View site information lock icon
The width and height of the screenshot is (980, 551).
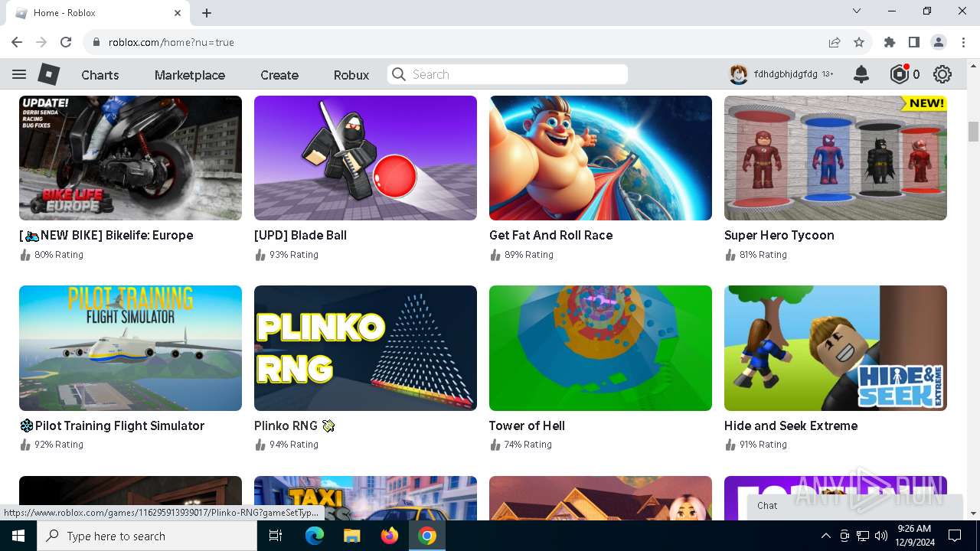pos(96,42)
